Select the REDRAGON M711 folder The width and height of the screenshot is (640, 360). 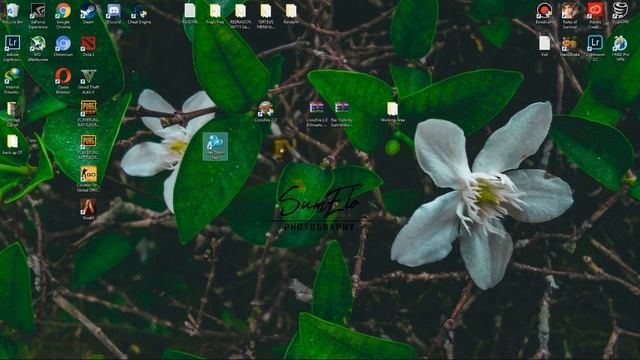point(240,16)
